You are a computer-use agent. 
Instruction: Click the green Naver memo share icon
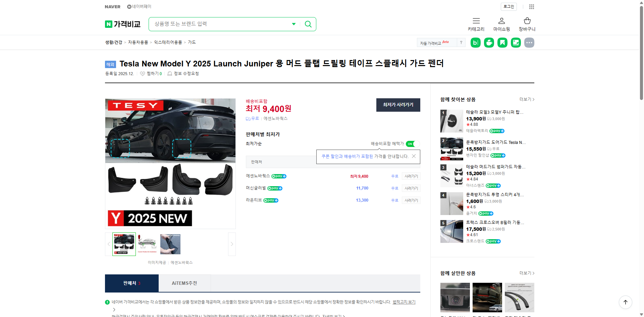tap(516, 43)
